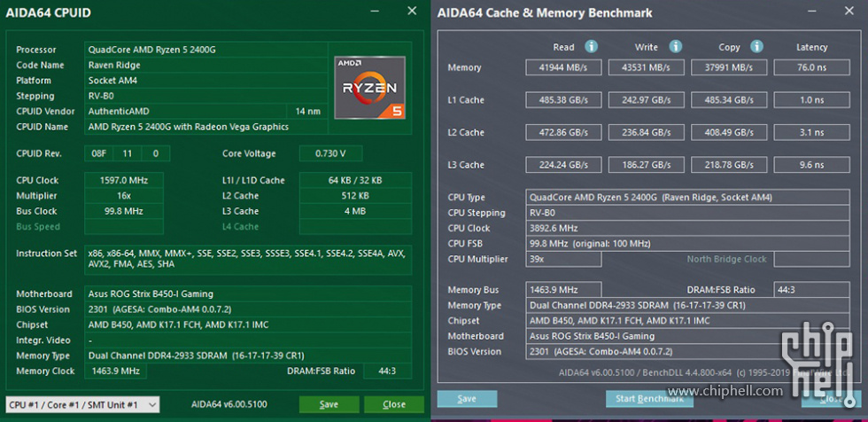Click the Memory Latency value box

(x=811, y=67)
